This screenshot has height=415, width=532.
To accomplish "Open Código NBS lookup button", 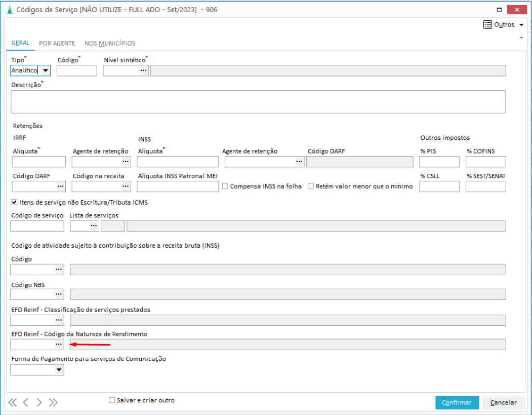I will coord(59,294).
